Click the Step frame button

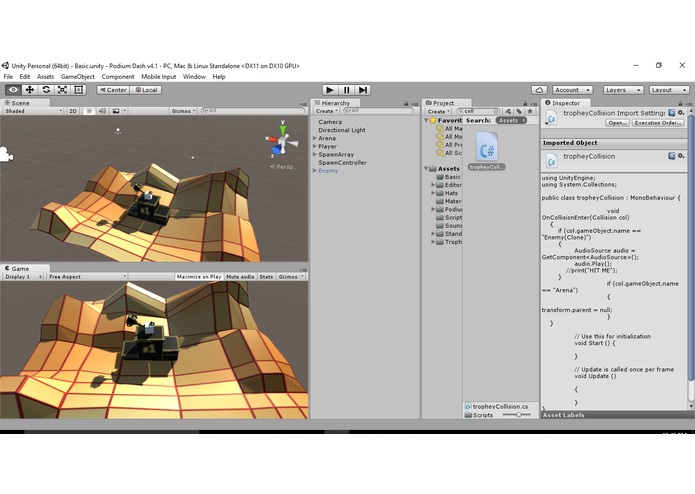(x=363, y=90)
